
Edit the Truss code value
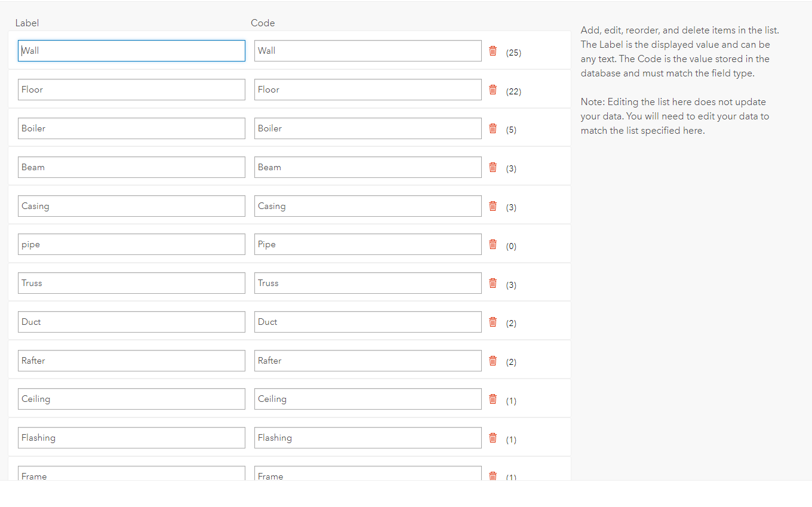[368, 283]
